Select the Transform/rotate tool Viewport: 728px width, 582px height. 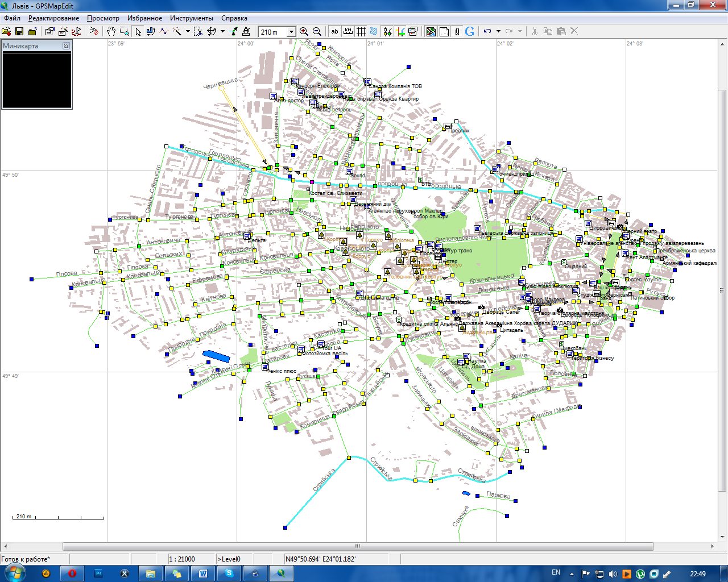[x=212, y=31]
